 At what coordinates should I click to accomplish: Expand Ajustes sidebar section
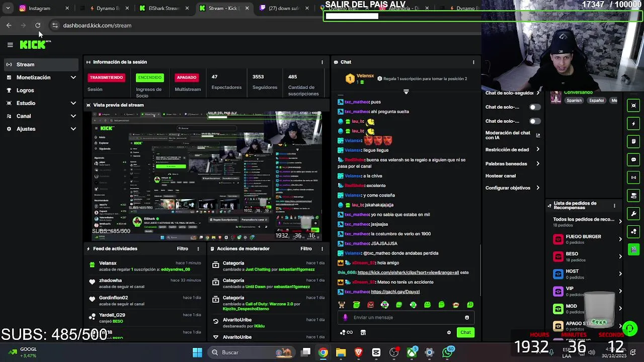[x=73, y=129]
